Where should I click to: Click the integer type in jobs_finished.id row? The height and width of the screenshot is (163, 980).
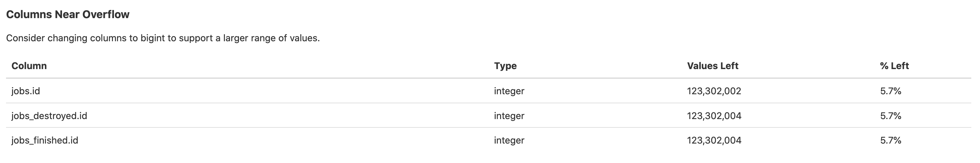[509, 141]
